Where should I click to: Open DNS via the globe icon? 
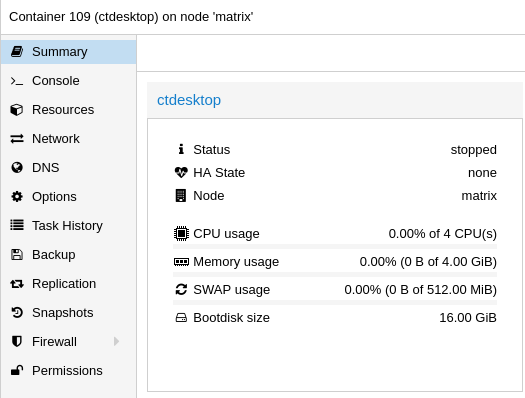[17, 167]
